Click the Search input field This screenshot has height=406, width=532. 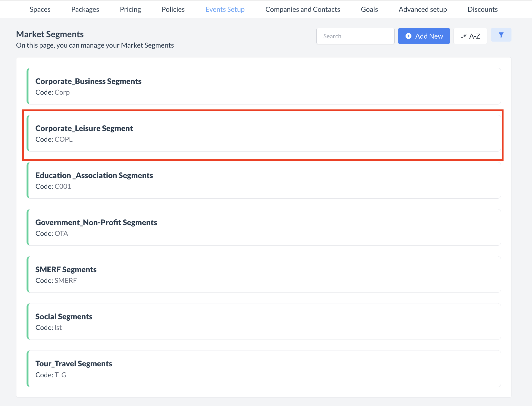pos(355,36)
